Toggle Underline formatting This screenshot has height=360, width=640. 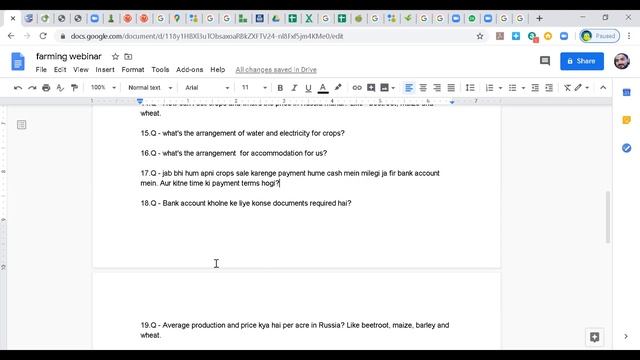pos(308,88)
